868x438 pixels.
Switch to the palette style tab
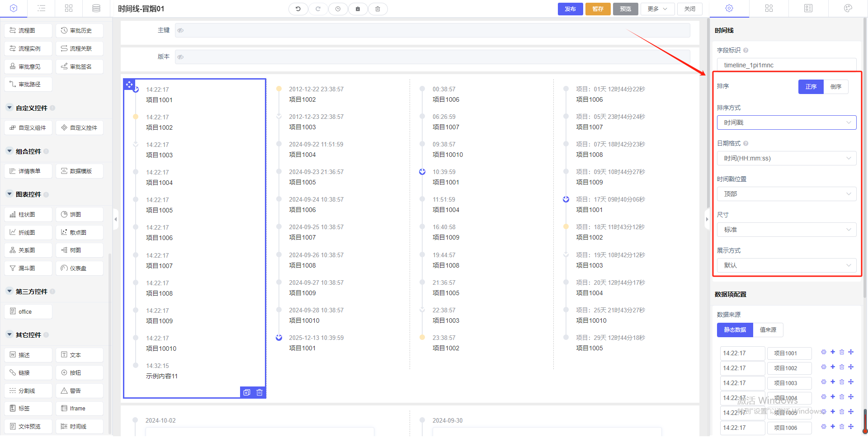point(848,9)
